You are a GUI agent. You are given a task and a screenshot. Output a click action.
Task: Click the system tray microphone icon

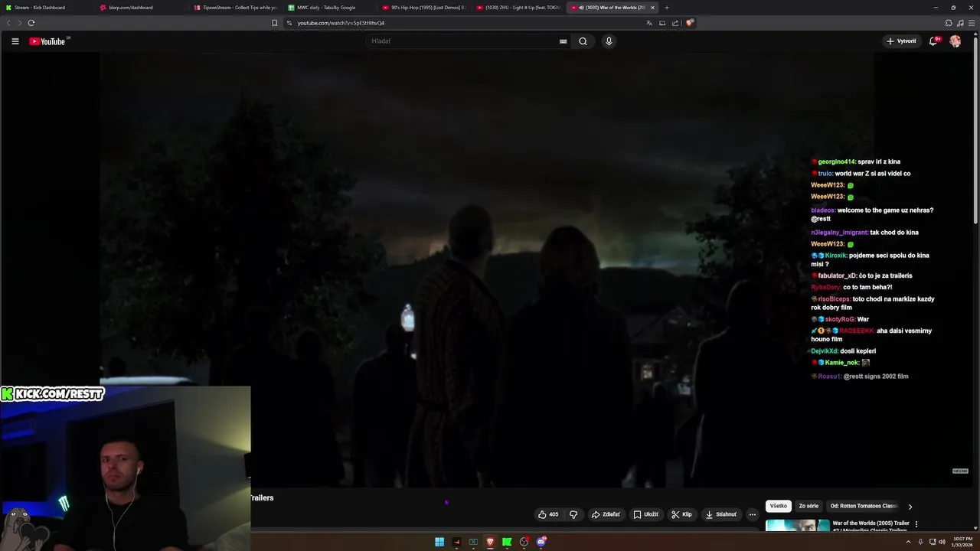[921, 542]
